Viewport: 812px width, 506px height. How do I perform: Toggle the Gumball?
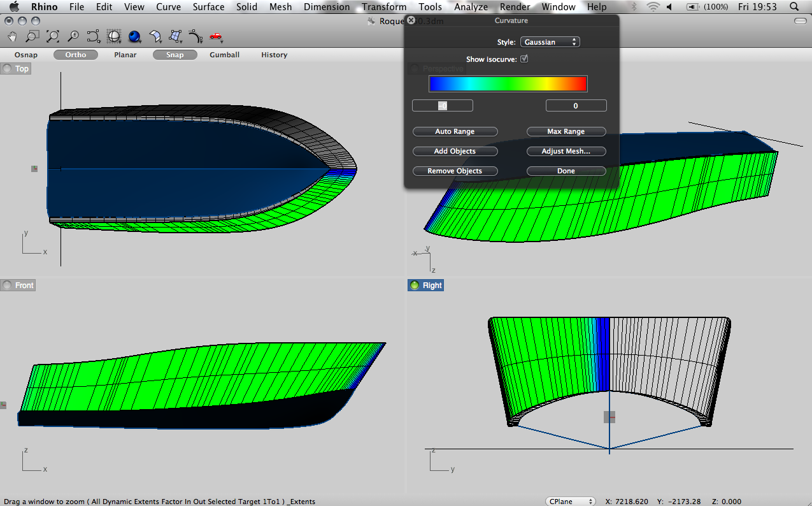[224, 55]
